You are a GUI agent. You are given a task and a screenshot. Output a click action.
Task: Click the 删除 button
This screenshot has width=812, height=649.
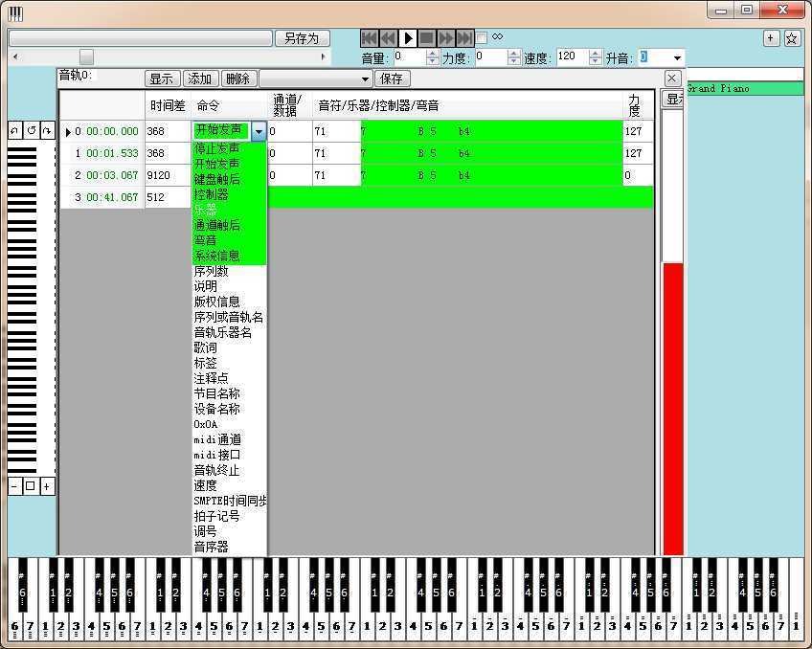238,78
